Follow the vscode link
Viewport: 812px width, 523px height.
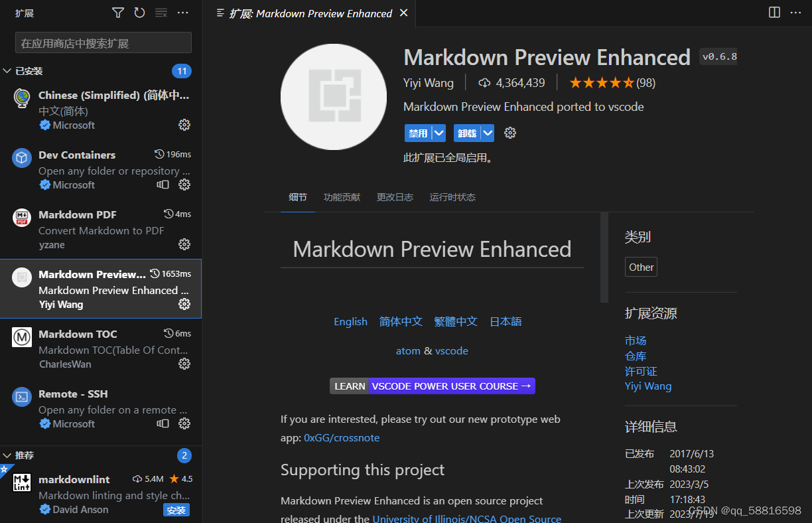pos(452,350)
